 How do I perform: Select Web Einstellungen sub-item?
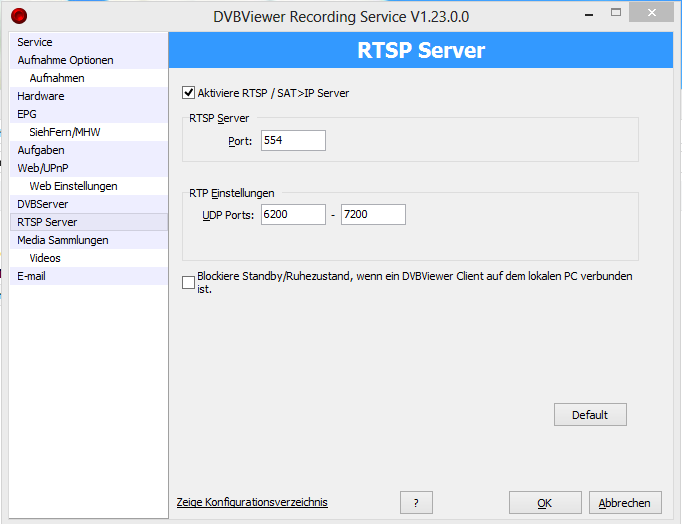(73, 186)
